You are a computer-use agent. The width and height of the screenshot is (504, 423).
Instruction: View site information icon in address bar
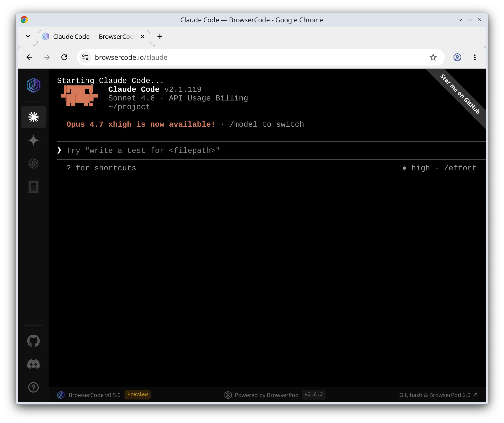tap(85, 57)
